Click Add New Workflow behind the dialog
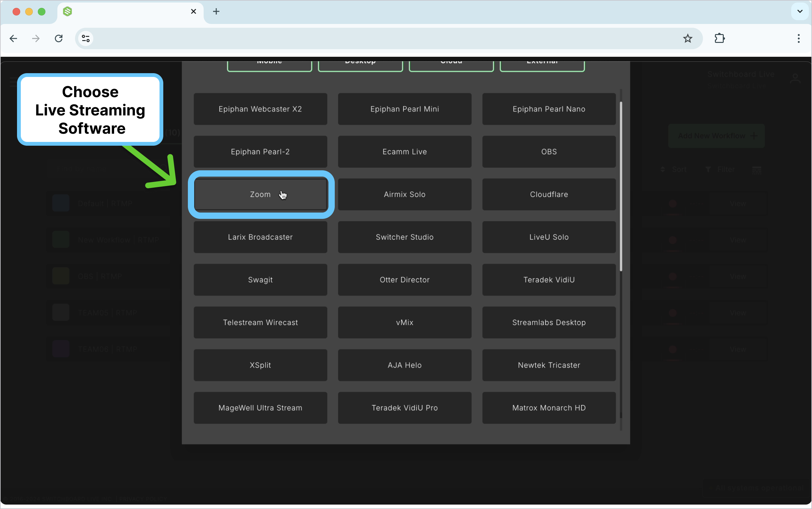The height and width of the screenshot is (509, 812). (x=716, y=136)
